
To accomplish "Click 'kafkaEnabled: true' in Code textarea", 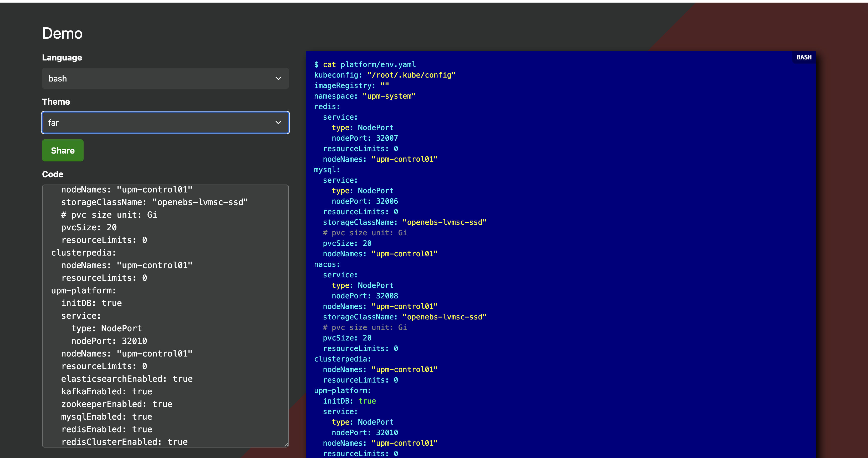I will [107, 391].
